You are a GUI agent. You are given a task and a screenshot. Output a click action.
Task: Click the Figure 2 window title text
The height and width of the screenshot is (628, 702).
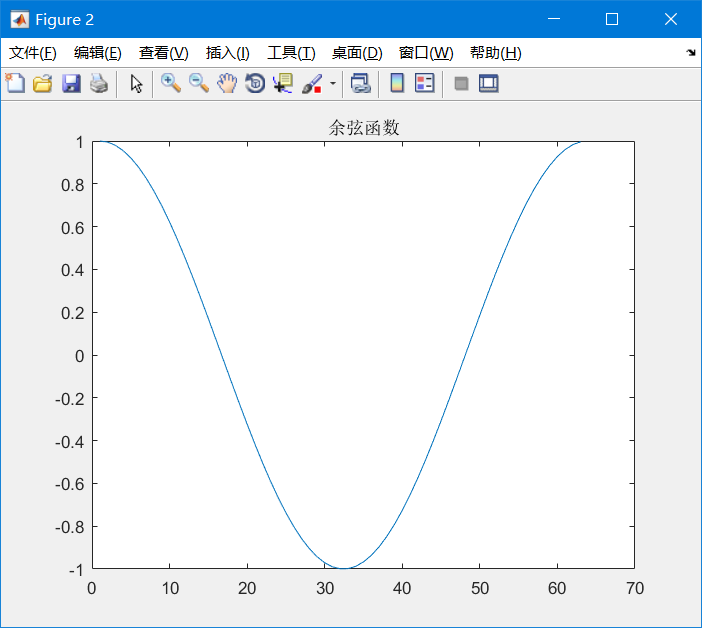[x=64, y=20]
